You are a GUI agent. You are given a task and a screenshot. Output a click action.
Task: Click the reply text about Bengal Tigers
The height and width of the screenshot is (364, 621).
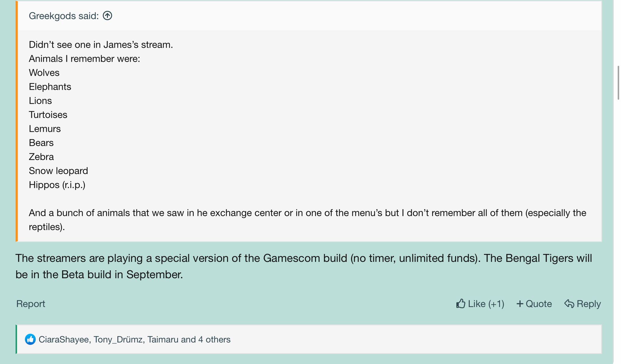point(304,266)
